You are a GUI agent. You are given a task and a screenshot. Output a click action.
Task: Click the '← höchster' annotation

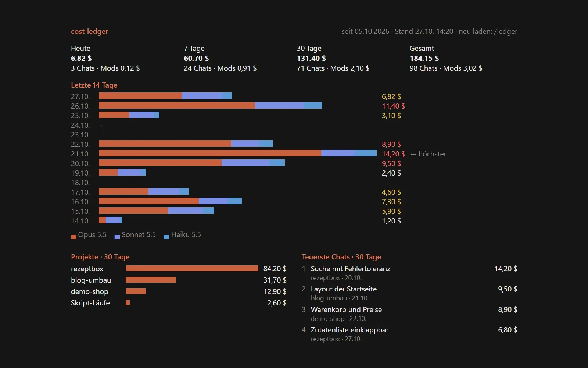[x=428, y=154]
